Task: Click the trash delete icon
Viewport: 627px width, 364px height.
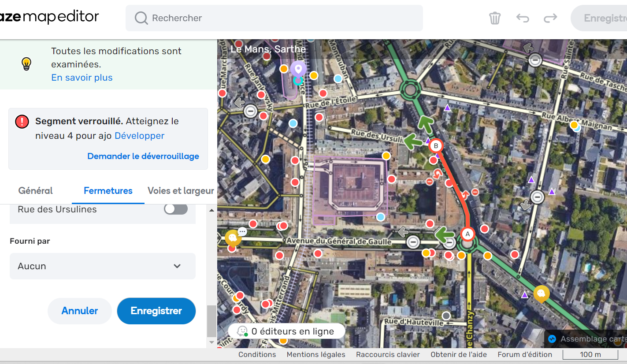Action: [495, 18]
